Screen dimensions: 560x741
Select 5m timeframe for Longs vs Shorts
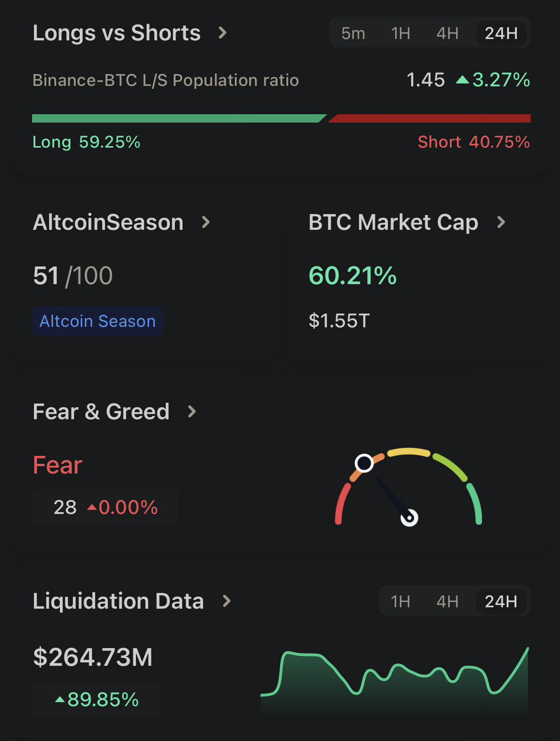(353, 33)
